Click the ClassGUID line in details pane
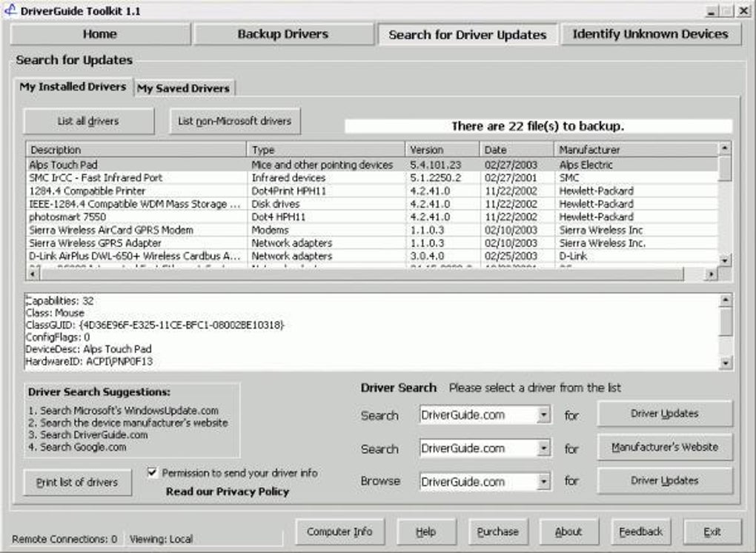 [x=155, y=325]
